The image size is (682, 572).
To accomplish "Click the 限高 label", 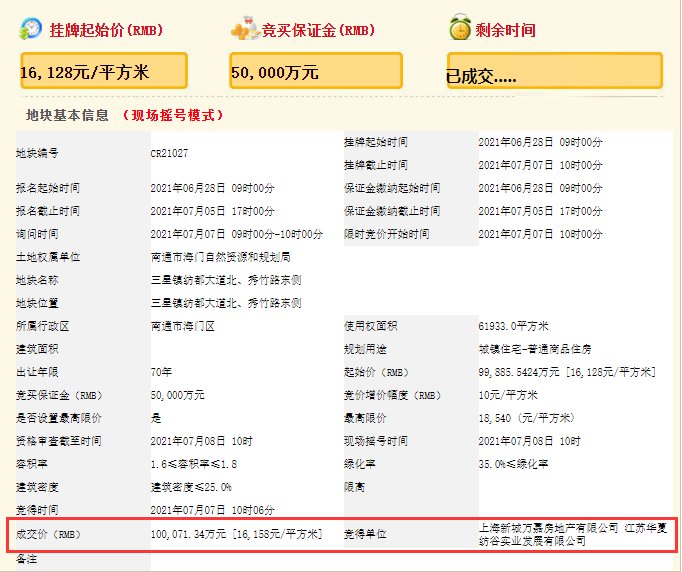I will pos(354,488).
